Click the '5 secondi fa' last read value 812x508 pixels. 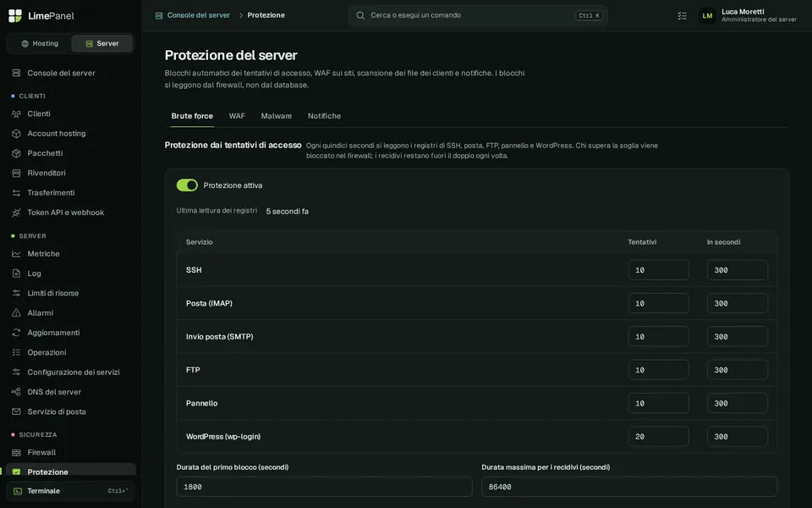[x=288, y=212]
